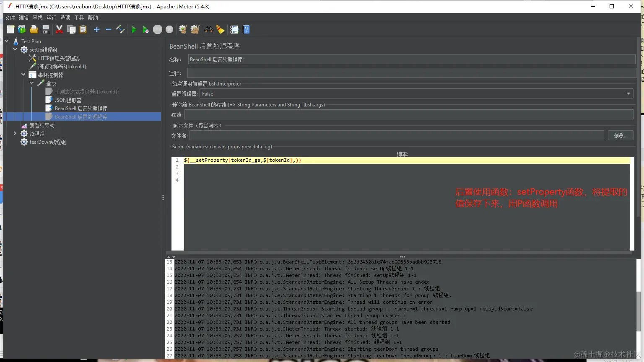Viewport: 644px width, 362px height.
Task: Click the plus Expand All toolbar icon
Action: point(97,29)
